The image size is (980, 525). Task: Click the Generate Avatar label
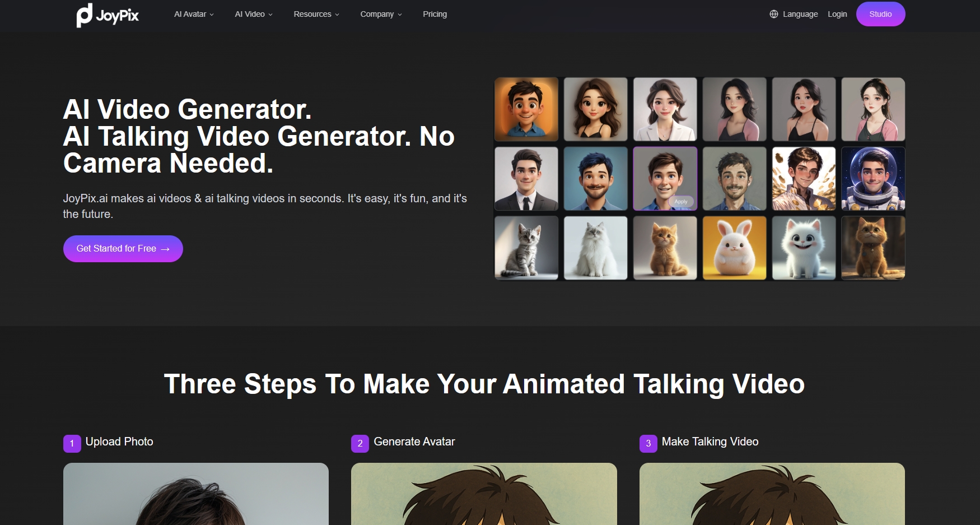(x=414, y=442)
